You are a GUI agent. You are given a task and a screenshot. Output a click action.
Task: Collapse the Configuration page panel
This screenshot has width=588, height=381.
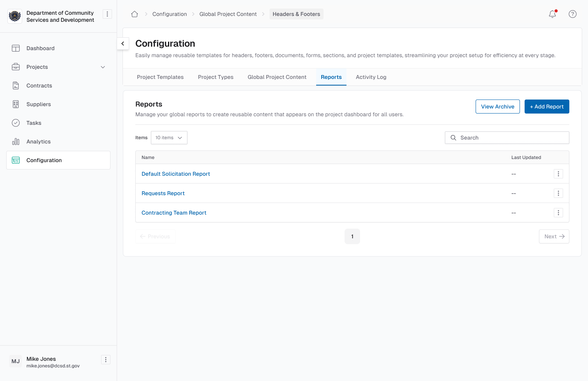123,44
